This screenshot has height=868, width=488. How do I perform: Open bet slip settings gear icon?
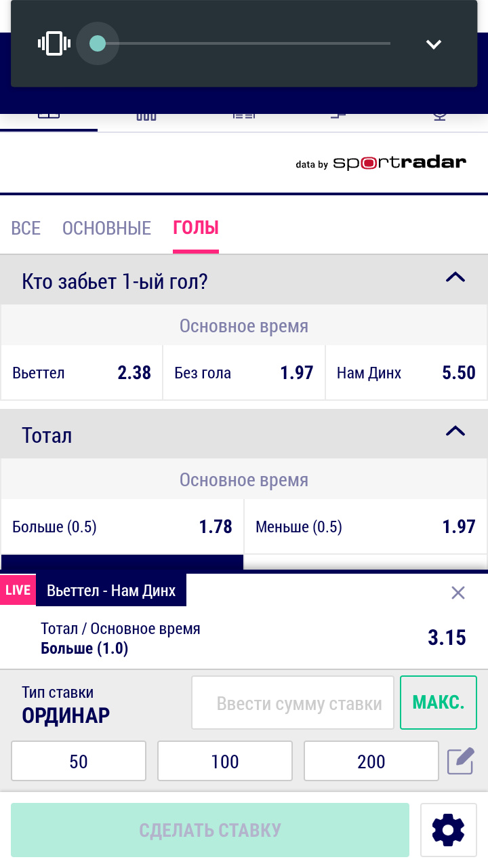pyautogui.click(x=448, y=830)
